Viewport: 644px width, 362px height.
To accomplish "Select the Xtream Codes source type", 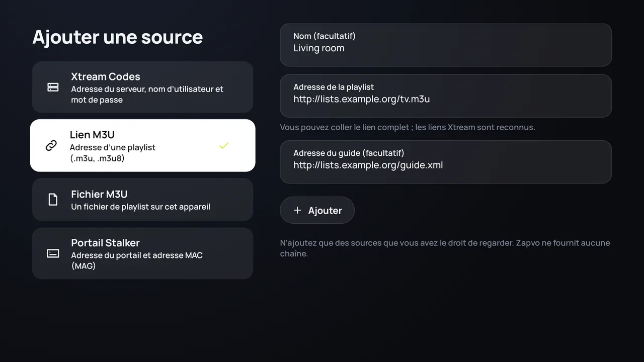I will point(142,87).
